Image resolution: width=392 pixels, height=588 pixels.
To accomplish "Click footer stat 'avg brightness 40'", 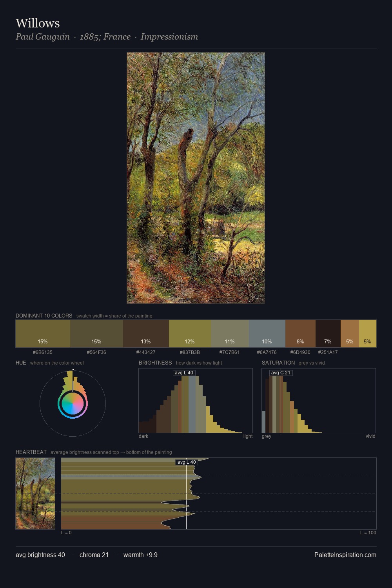I will click(40, 555).
